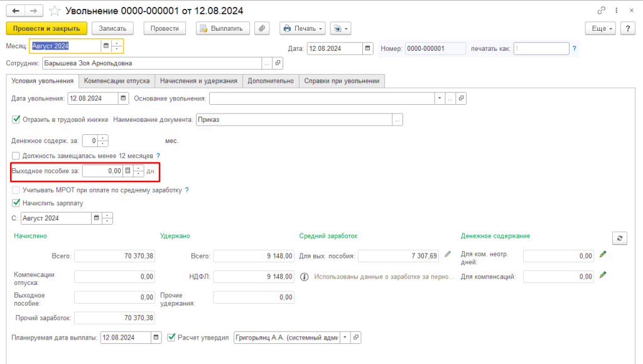Click the 'Наименование документа' input field
643x364 pixels.
294,119
